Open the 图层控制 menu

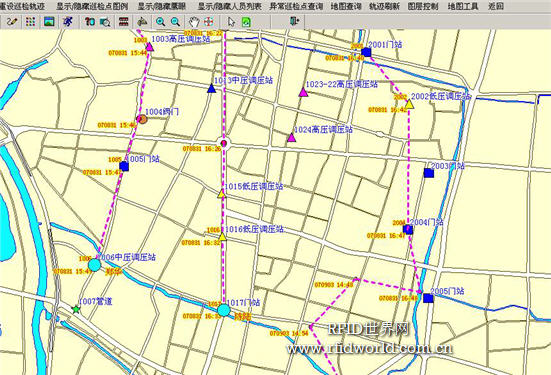(x=423, y=6)
